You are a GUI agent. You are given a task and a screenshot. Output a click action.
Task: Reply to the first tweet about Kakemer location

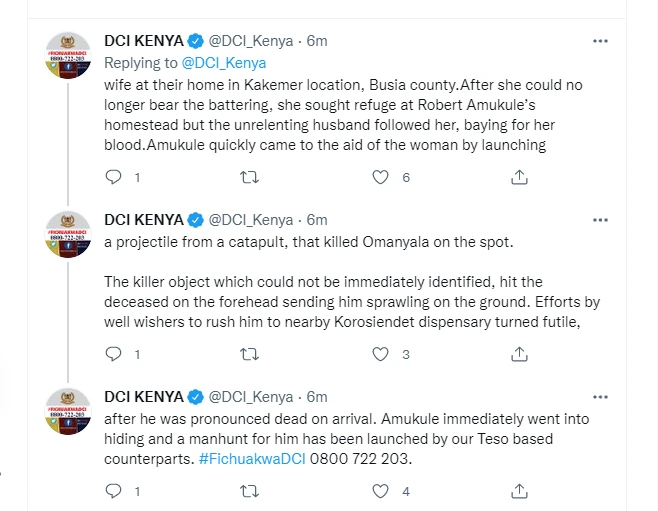114,177
